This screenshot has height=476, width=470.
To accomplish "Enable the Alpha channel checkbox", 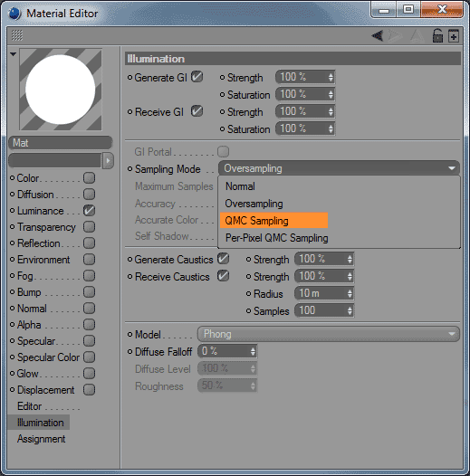I will click(x=89, y=325).
